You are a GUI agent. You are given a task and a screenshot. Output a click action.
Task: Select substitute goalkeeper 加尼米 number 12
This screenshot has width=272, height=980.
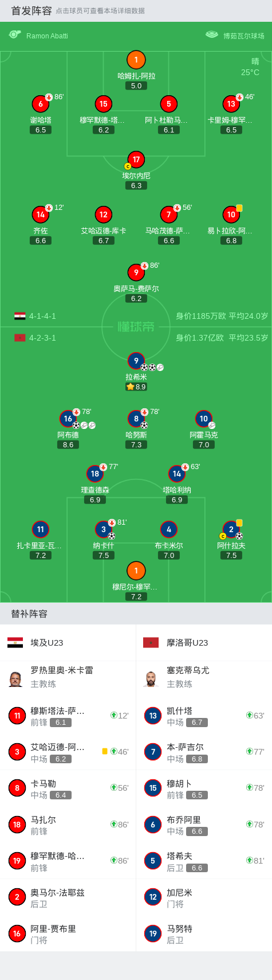[x=204, y=897]
